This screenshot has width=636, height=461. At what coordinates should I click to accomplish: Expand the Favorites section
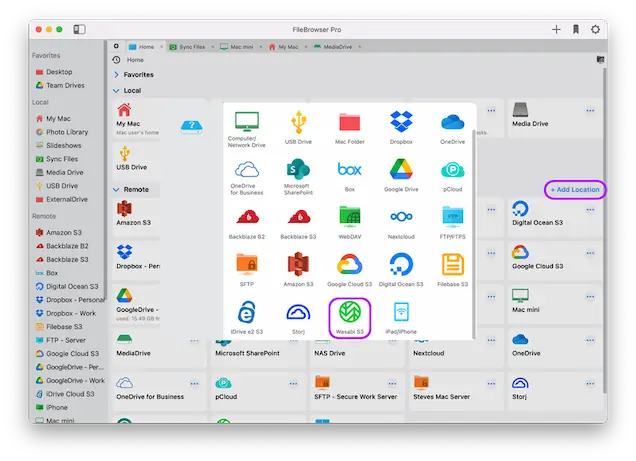[x=116, y=75]
